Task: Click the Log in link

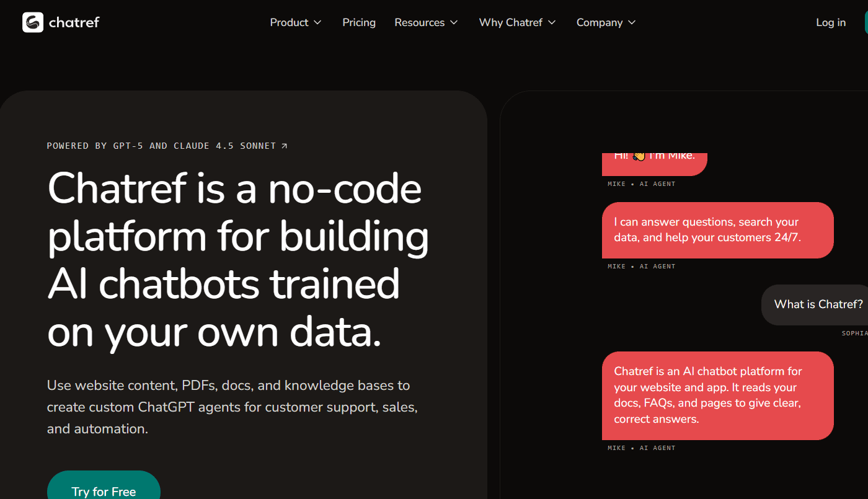Action: (x=830, y=23)
